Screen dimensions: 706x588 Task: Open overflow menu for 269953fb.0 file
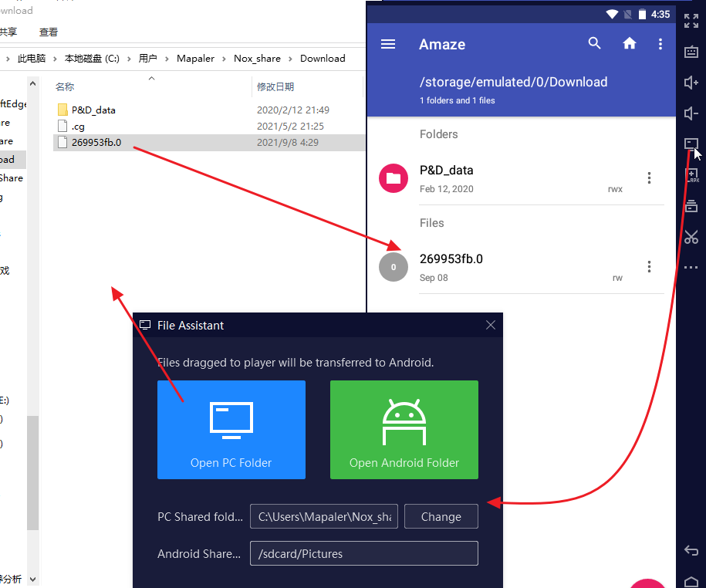(649, 267)
